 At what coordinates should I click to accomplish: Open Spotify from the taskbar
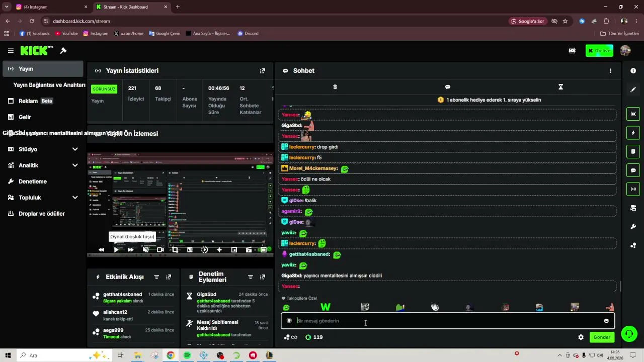pyautogui.click(x=187, y=355)
